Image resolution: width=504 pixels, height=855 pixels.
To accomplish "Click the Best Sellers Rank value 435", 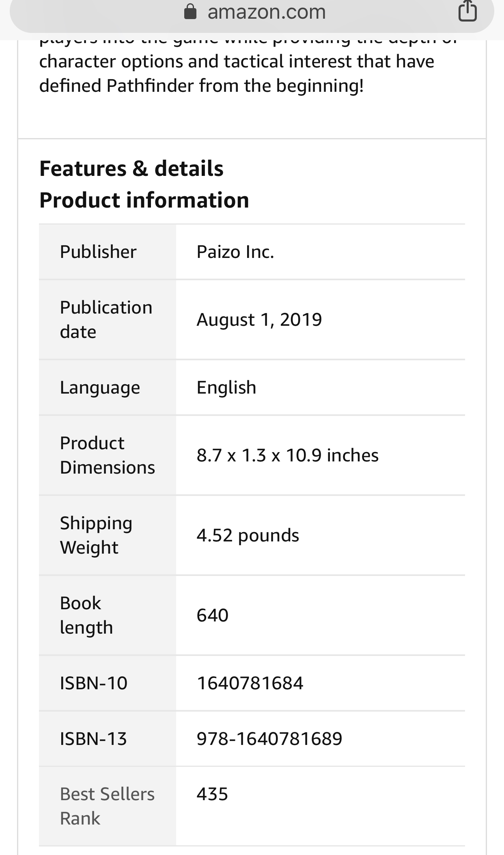I will [x=212, y=794].
